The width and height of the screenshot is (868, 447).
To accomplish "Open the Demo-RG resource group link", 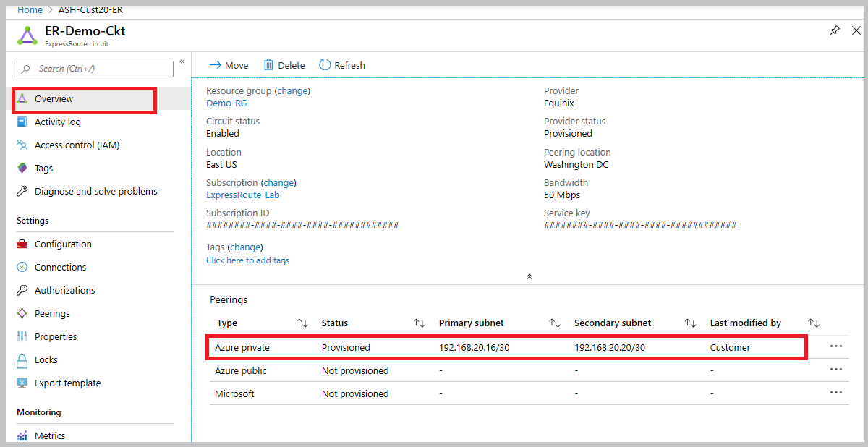I will click(226, 103).
